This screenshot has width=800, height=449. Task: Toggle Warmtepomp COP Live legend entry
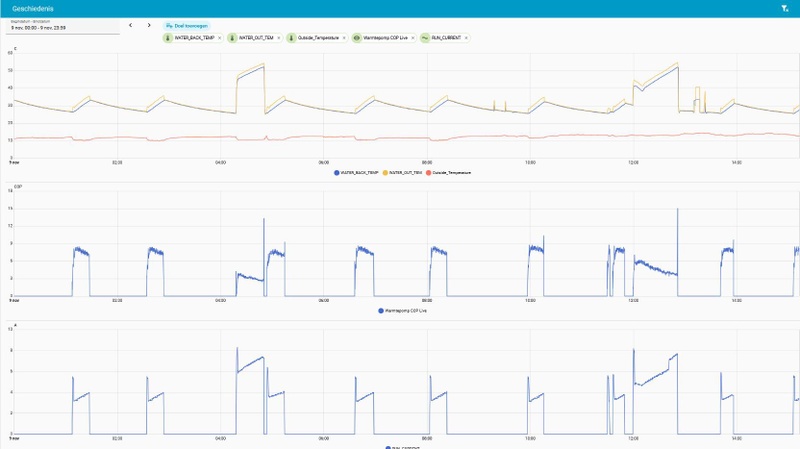click(x=403, y=311)
